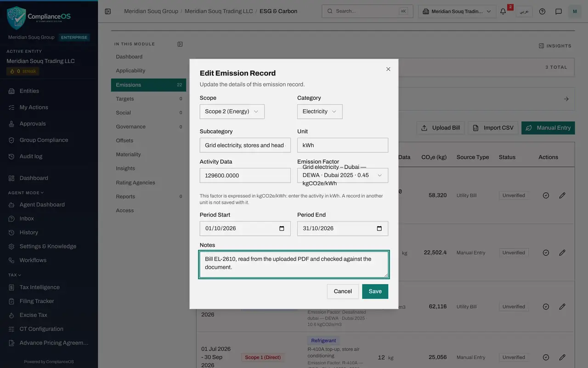This screenshot has height=368, width=588.
Task: Open the help question mark icon
Action: point(542,11)
